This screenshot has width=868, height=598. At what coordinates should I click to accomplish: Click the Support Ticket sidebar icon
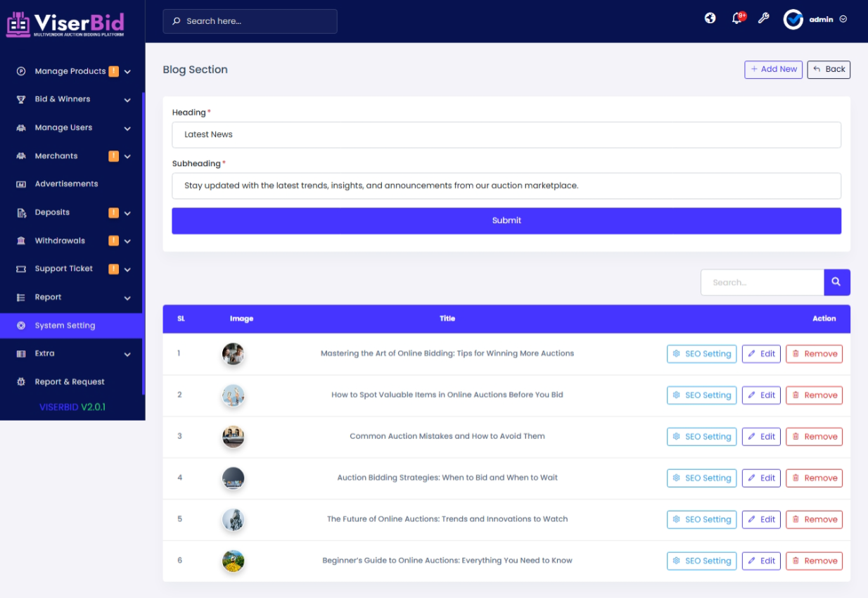21,269
